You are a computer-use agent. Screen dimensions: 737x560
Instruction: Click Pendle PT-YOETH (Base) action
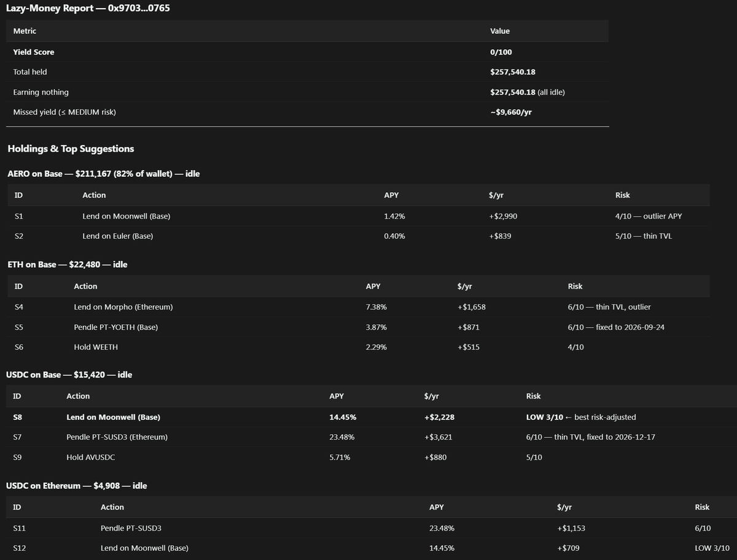[115, 327]
